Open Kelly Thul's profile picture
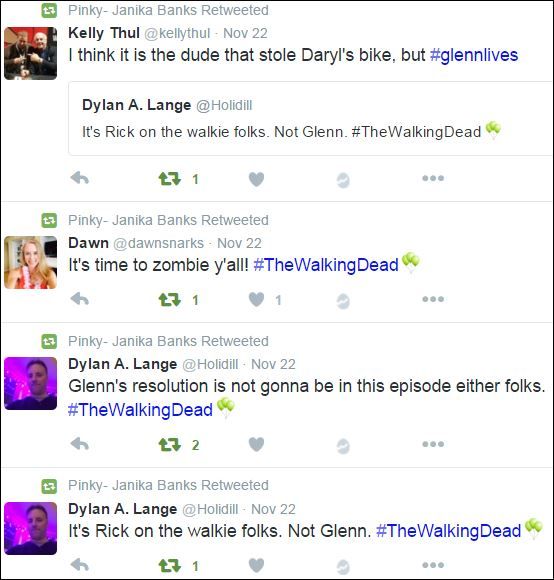This screenshot has width=554, height=580. pos(30,53)
